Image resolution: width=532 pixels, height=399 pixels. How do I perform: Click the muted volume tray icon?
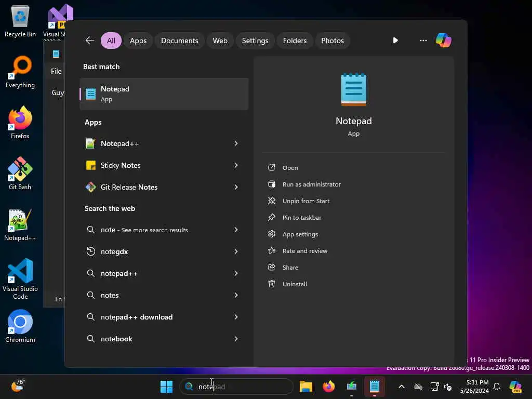tap(448, 387)
